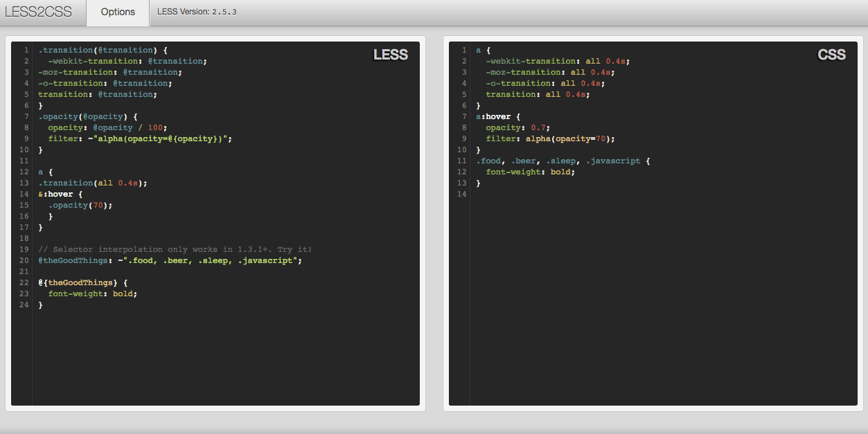Click the "Selector interpolation" comment line
868x434 pixels.
(175, 249)
